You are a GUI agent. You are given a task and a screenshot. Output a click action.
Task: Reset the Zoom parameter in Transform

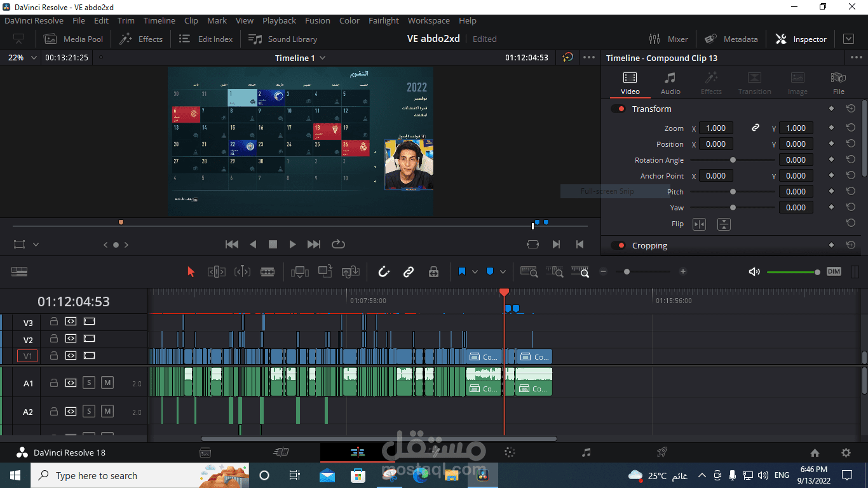pyautogui.click(x=851, y=128)
